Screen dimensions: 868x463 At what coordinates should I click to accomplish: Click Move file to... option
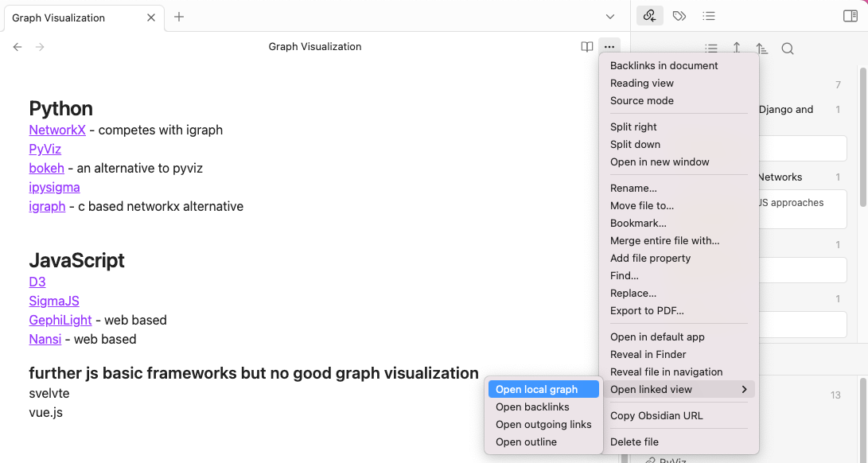679,206
